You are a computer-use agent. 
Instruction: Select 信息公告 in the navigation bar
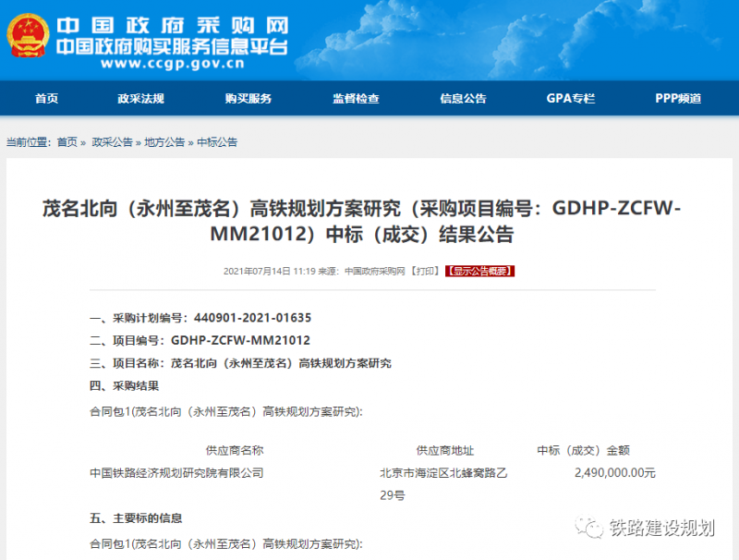pyautogui.click(x=463, y=98)
